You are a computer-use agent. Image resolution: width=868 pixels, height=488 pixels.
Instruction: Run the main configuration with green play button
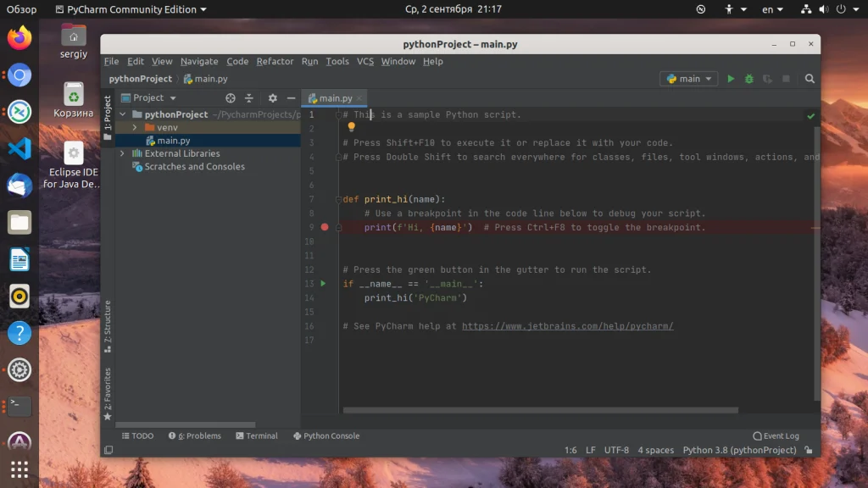click(731, 79)
